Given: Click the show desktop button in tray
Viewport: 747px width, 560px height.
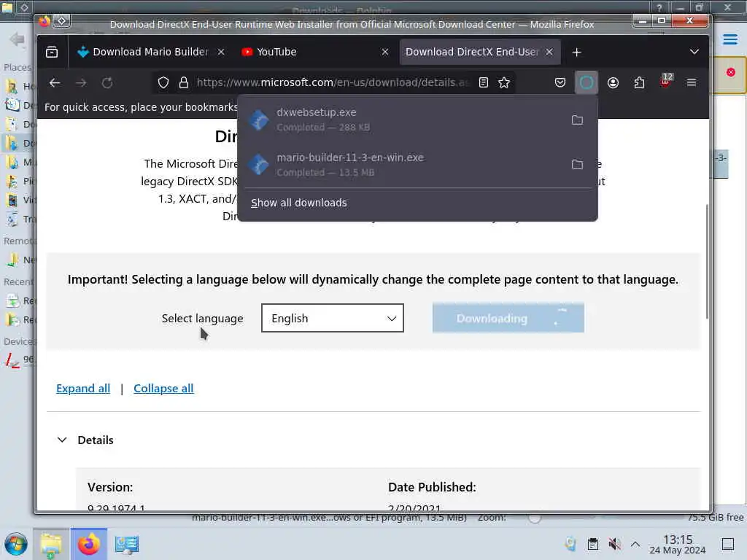Looking at the screenshot, I should coord(728,544).
